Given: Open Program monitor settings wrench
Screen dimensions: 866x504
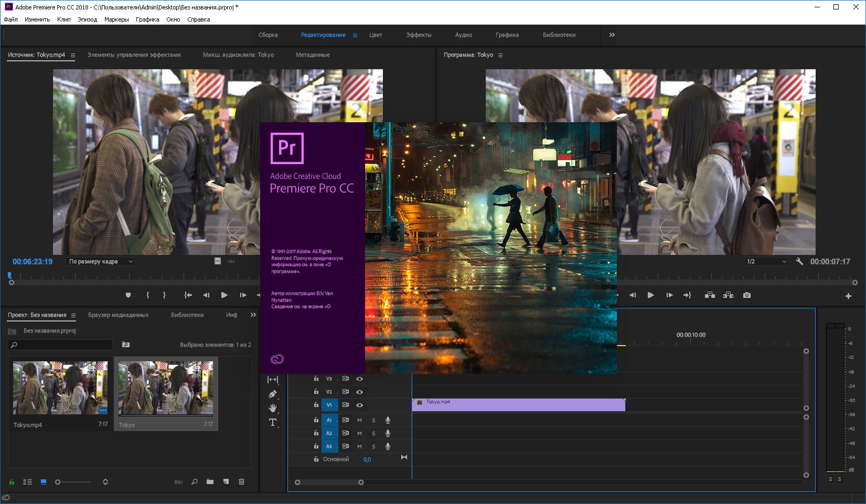Looking at the screenshot, I should coord(799,261).
